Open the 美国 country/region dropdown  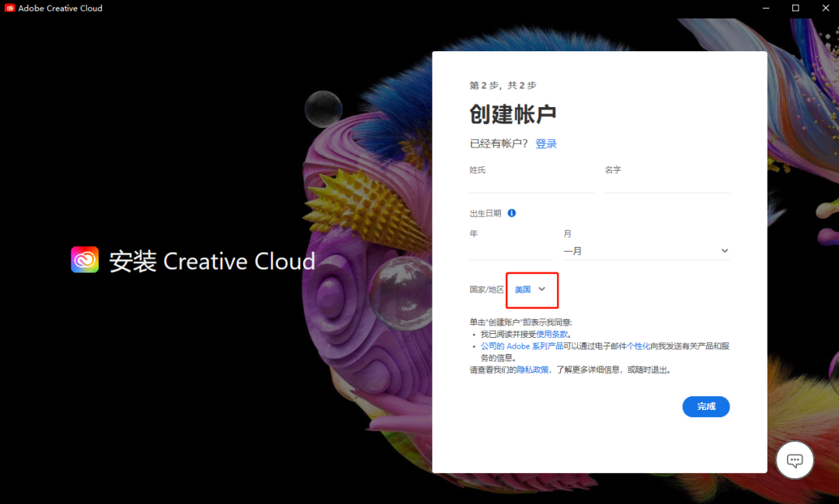[531, 290]
